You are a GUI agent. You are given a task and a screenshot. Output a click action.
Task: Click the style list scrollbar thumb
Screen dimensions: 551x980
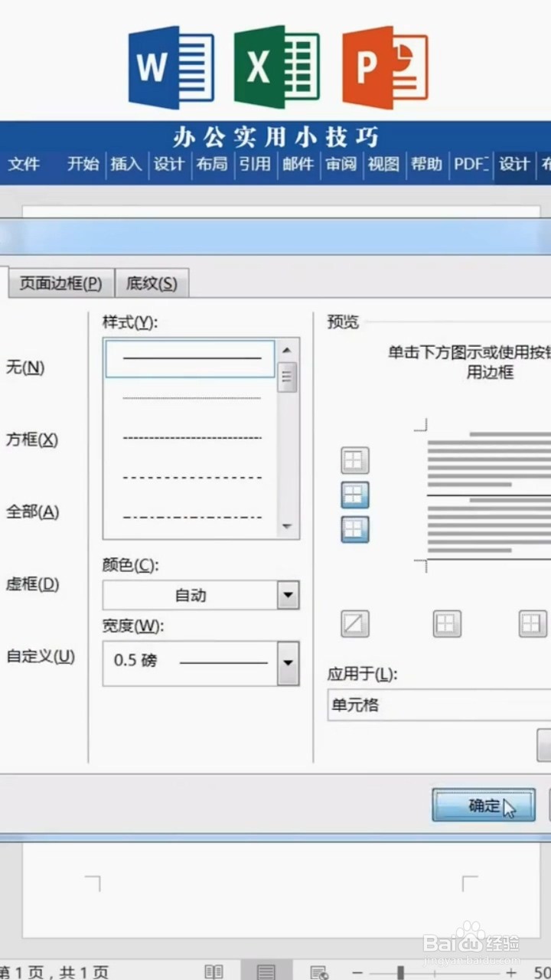pyautogui.click(x=287, y=378)
